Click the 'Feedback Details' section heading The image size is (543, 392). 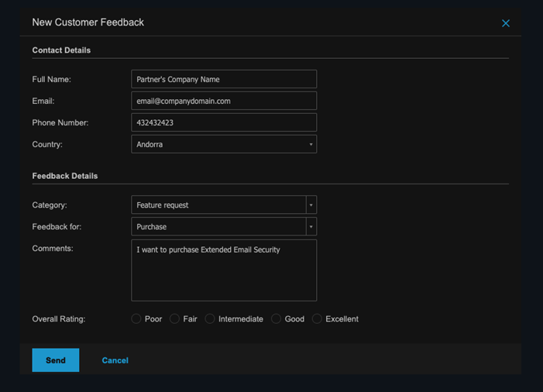click(65, 176)
